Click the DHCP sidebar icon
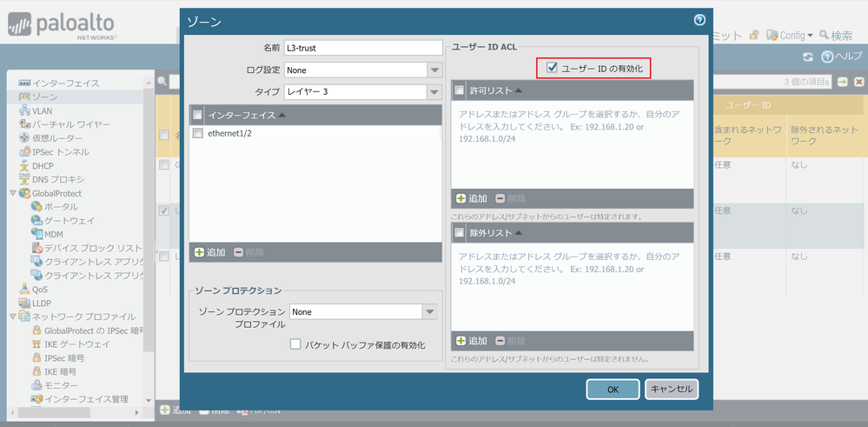Screen dimensions: 868x427 click(x=24, y=165)
